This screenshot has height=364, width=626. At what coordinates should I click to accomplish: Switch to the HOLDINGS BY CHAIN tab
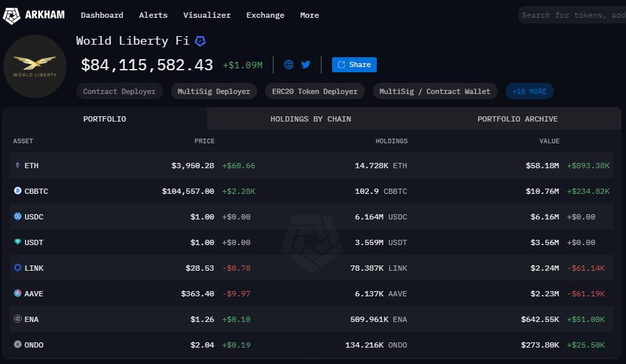click(x=310, y=119)
